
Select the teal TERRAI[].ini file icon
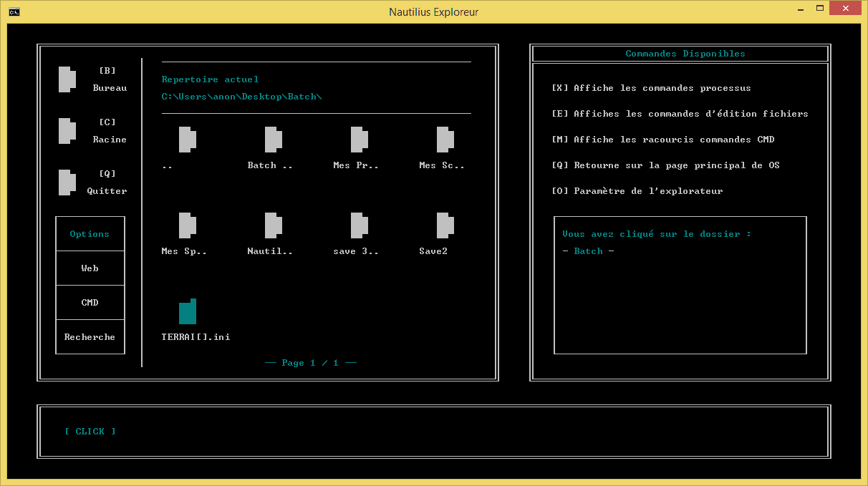pyautogui.click(x=187, y=311)
